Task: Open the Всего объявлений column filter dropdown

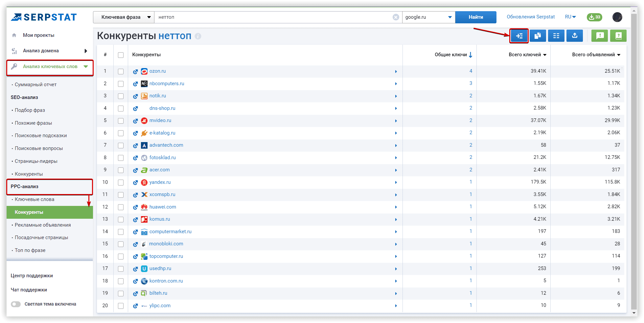Action: click(619, 55)
